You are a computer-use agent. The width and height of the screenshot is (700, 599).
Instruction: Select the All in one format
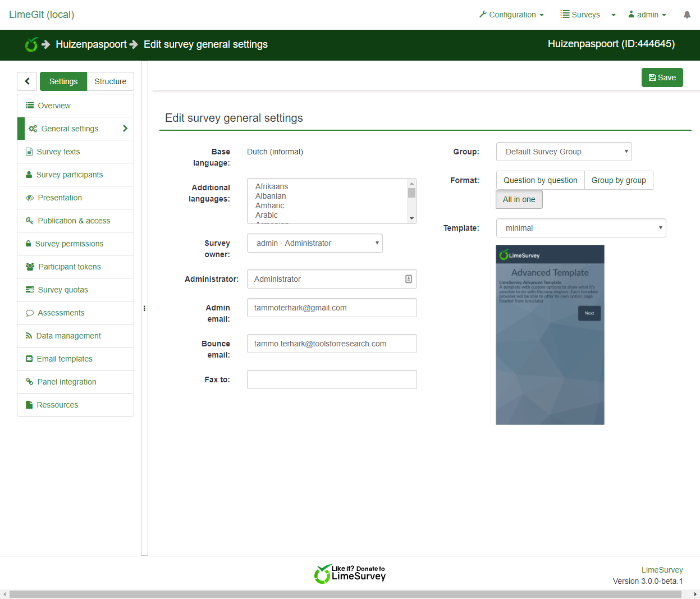tap(519, 199)
